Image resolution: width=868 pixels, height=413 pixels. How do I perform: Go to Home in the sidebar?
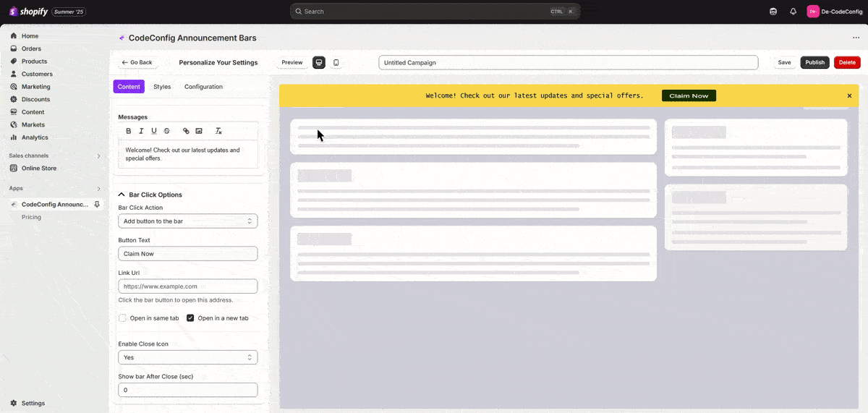pos(30,36)
